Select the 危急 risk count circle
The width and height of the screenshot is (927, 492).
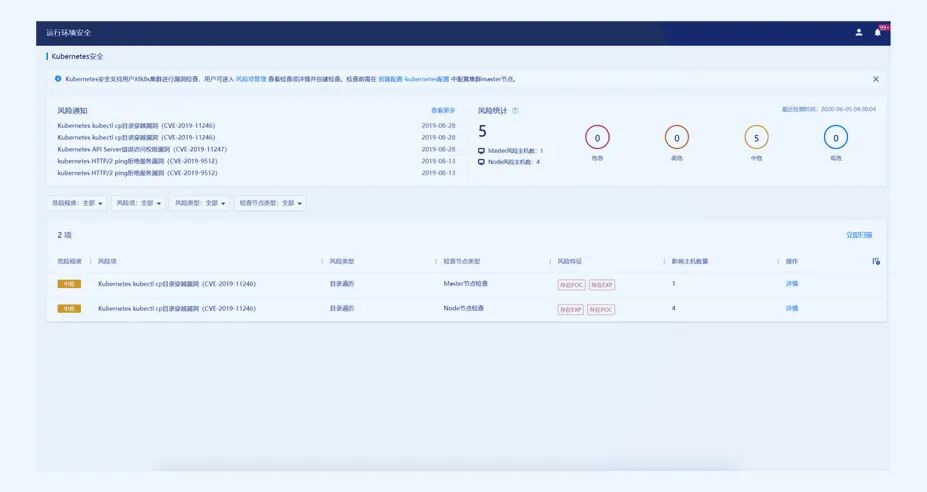point(597,138)
